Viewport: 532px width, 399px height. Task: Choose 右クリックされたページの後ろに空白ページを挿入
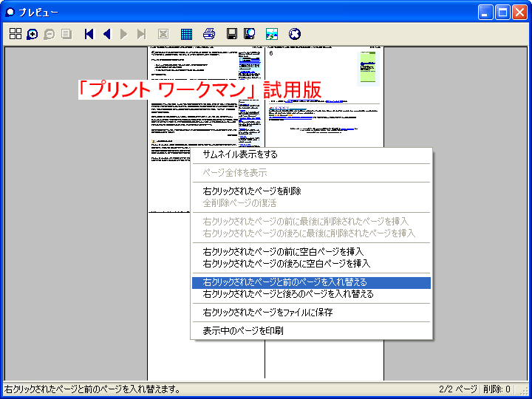(312, 263)
